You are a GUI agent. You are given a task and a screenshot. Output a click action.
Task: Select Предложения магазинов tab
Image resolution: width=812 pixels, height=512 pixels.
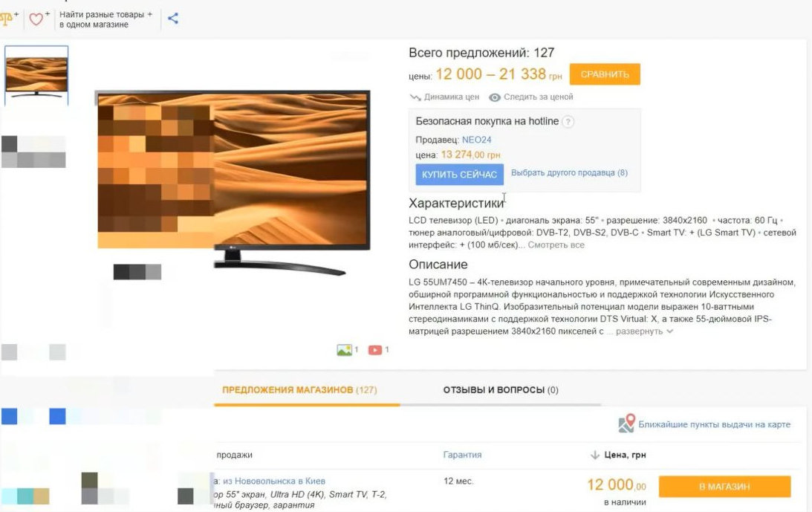coord(299,389)
